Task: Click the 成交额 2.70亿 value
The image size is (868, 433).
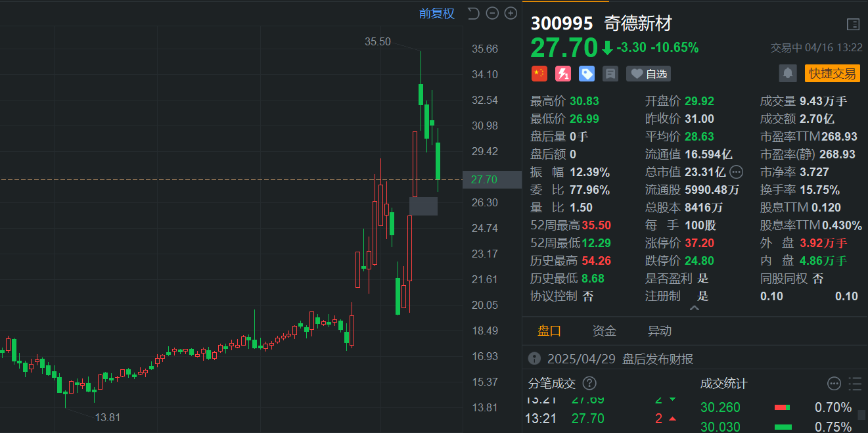Action: [817, 119]
